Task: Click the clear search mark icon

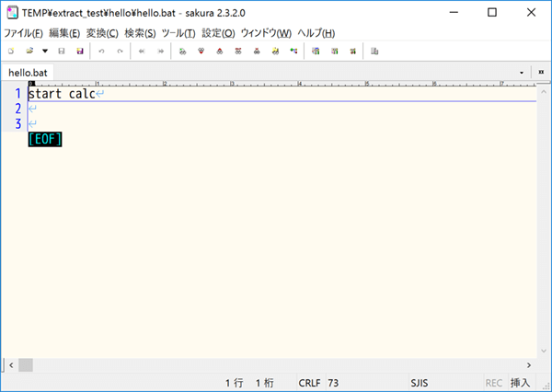Action: tap(257, 51)
